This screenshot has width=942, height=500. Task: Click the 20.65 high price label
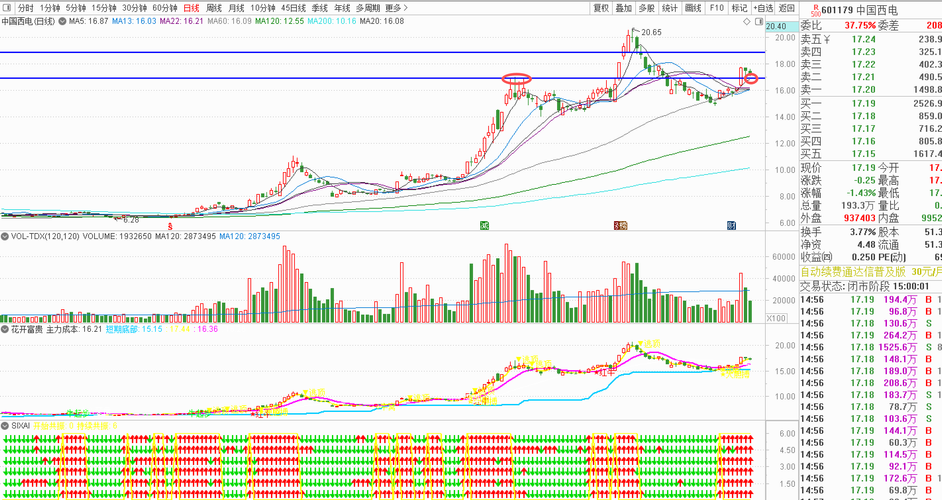[x=651, y=33]
